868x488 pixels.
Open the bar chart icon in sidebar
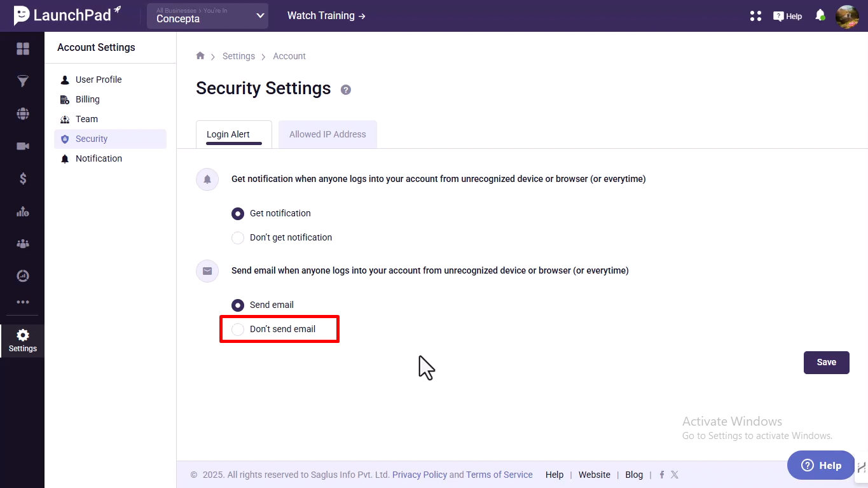point(23,211)
